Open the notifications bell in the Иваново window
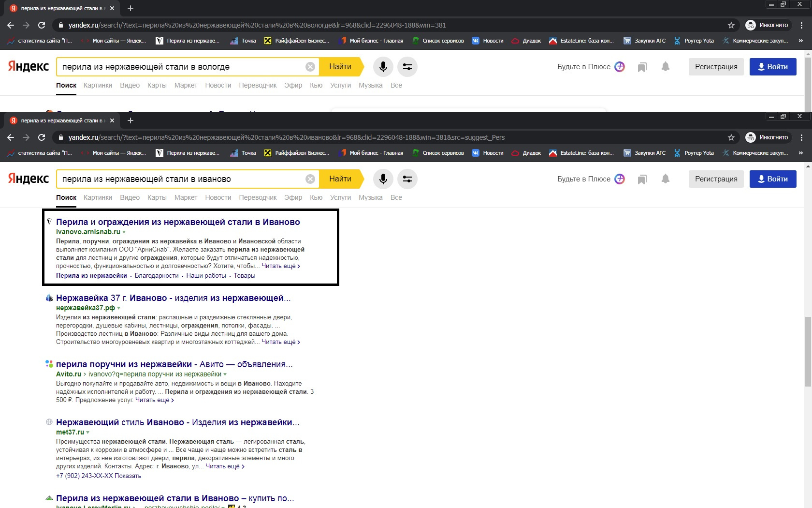The height and width of the screenshot is (508, 812). click(666, 179)
